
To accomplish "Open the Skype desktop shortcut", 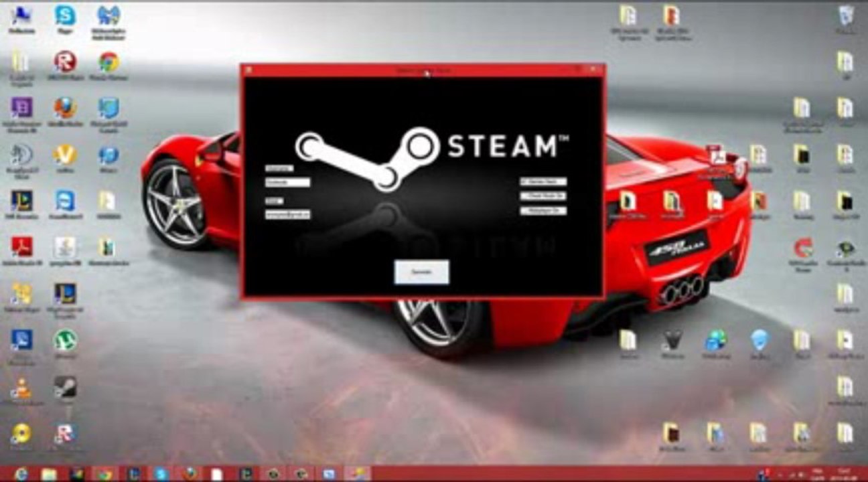I will click(65, 15).
